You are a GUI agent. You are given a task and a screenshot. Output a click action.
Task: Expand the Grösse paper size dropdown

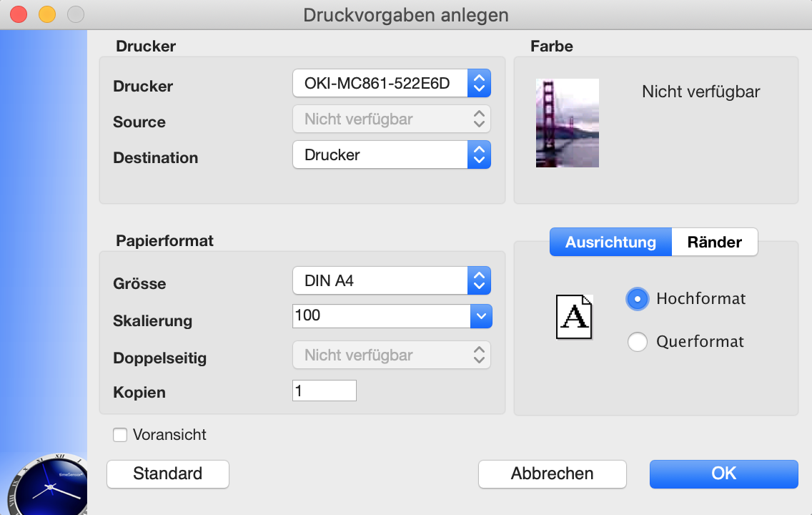(x=392, y=281)
